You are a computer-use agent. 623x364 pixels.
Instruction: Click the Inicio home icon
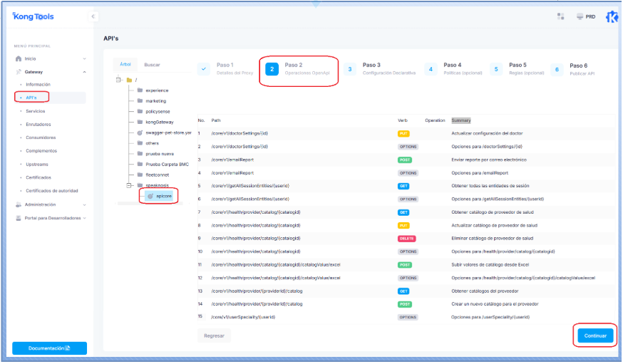[19, 58]
